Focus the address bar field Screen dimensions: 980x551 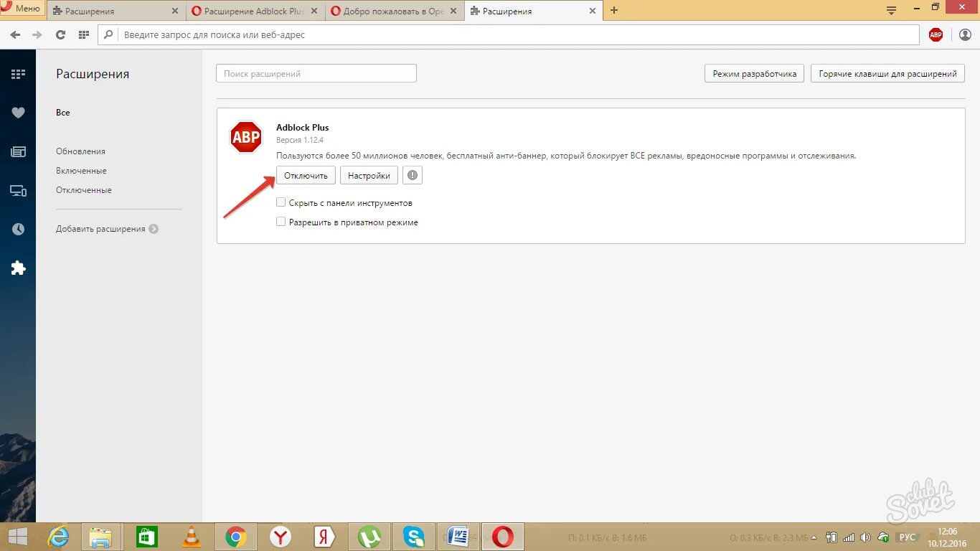tap(509, 34)
